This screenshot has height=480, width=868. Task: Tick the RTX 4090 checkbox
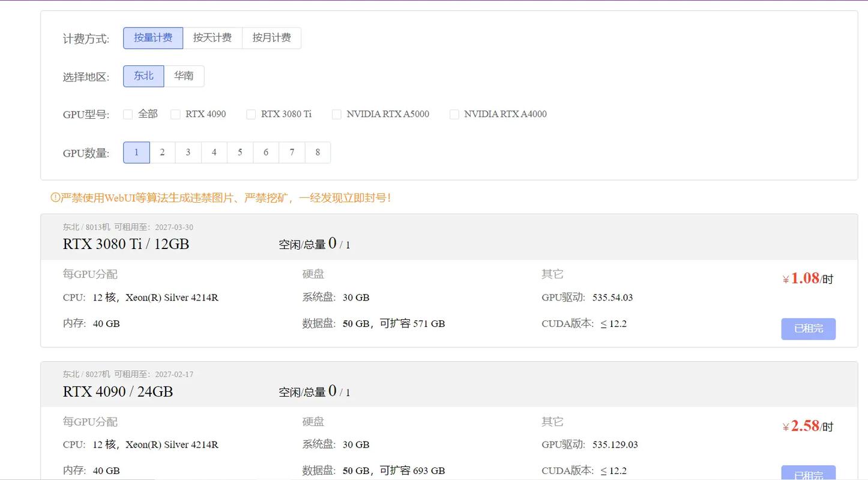click(175, 114)
